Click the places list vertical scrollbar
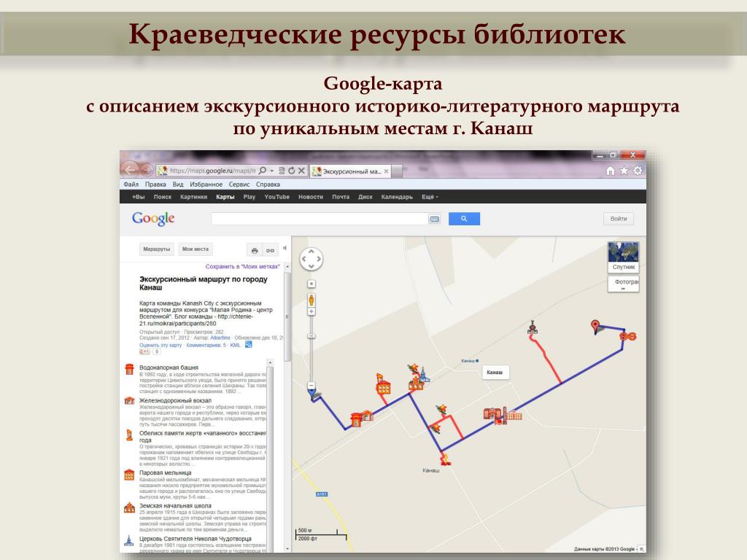 pos(270,455)
